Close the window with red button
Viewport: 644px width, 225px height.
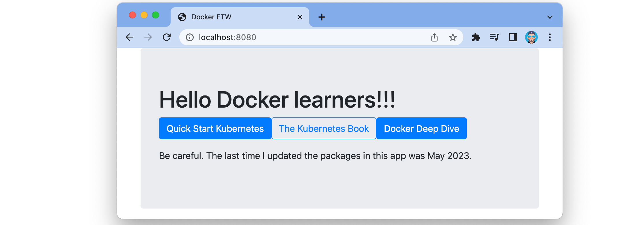point(132,15)
